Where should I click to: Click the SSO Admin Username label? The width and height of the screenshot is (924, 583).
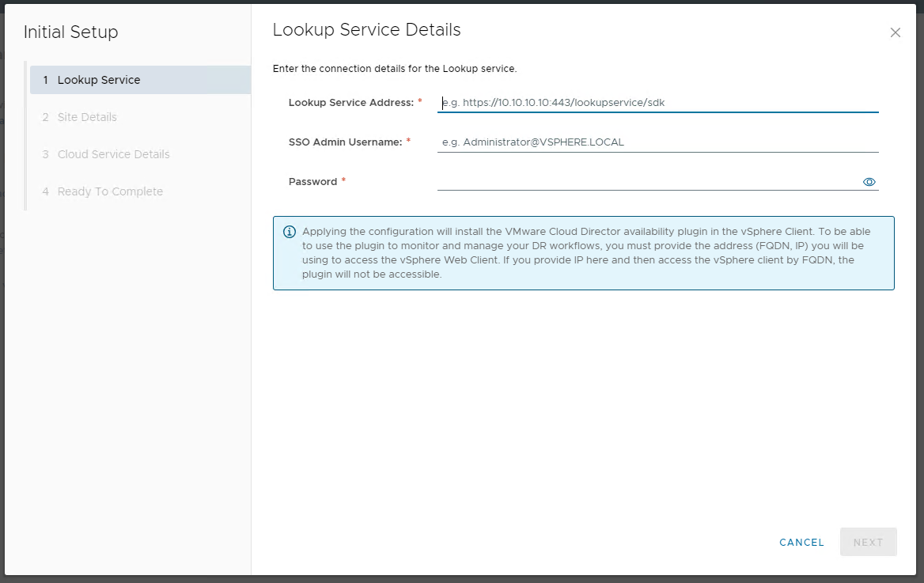point(346,142)
